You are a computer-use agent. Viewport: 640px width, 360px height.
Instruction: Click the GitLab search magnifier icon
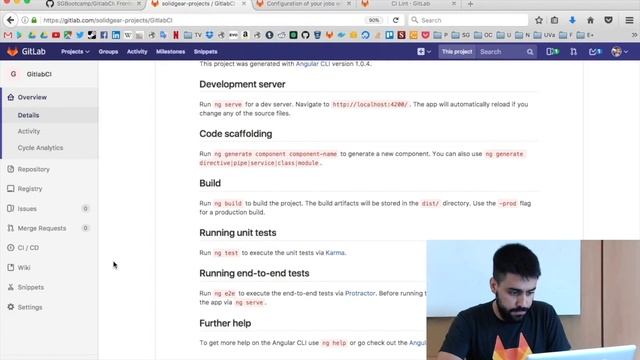530,52
